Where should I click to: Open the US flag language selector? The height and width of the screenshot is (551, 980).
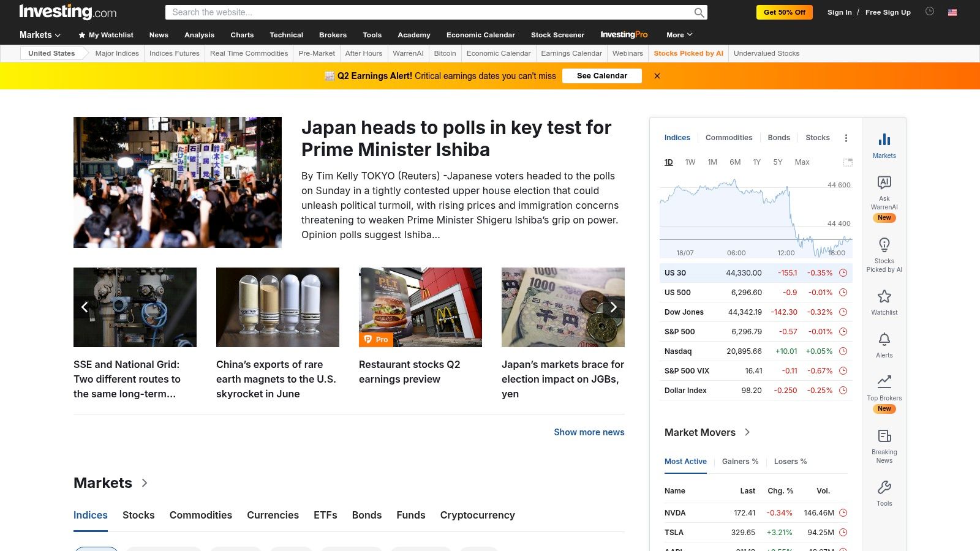pyautogui.click(x=952, y=12)
